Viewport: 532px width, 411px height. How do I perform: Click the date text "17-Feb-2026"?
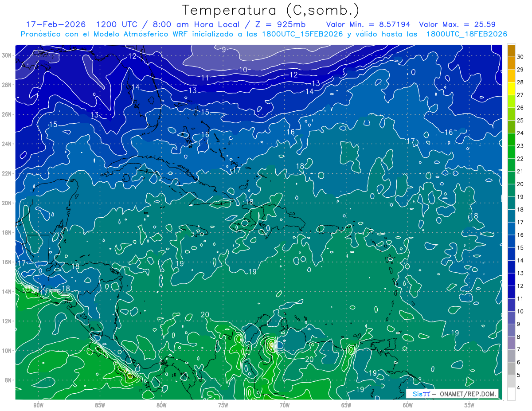click(55, 24)
